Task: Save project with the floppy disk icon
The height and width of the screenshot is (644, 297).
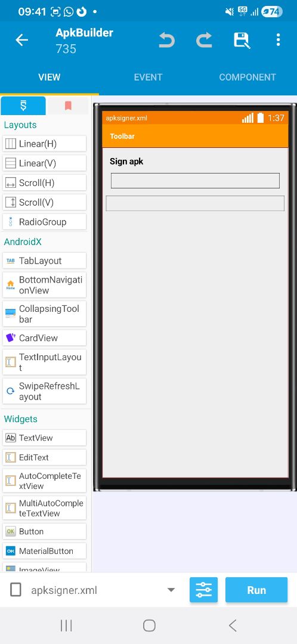Action: pos(242,41)
